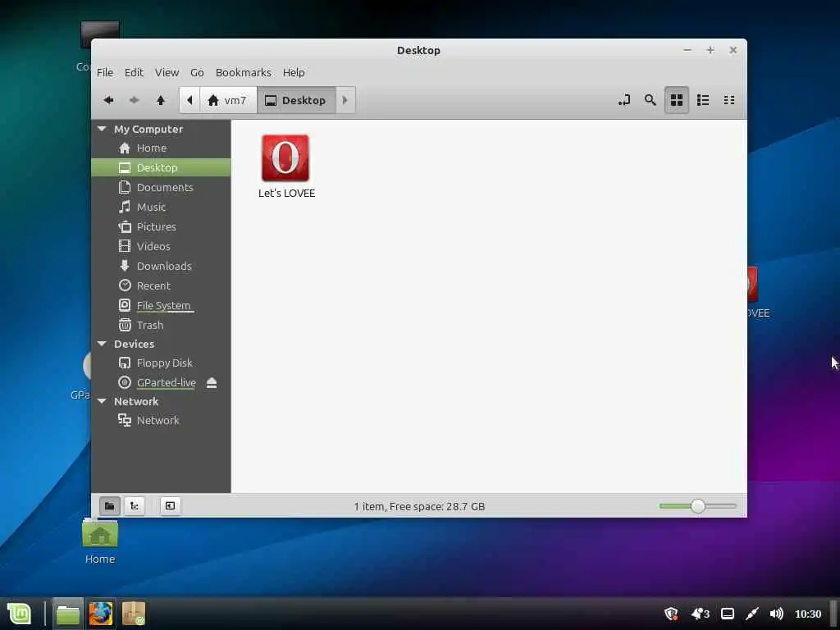Adjust the icon zoom slider
This screenshot has height=630, width=840.
pyautogui.click(x=697, y=505)
